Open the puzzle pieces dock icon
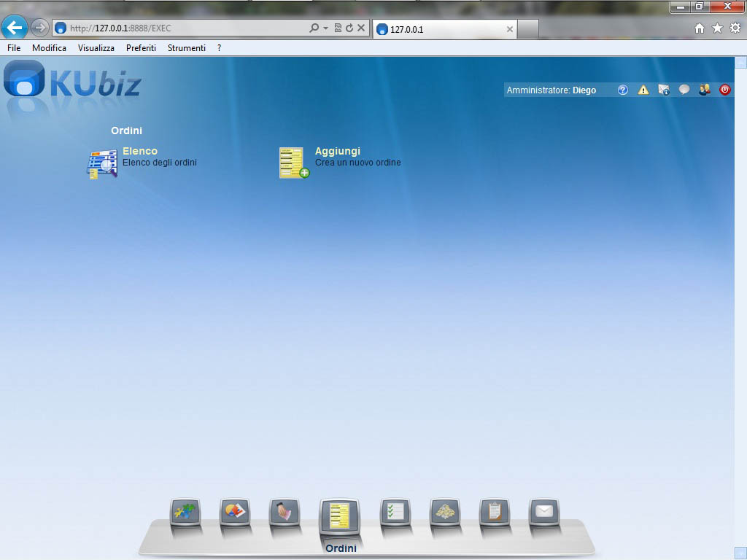Viewport: 747px width, 560px height. click(x=185, y=513)
